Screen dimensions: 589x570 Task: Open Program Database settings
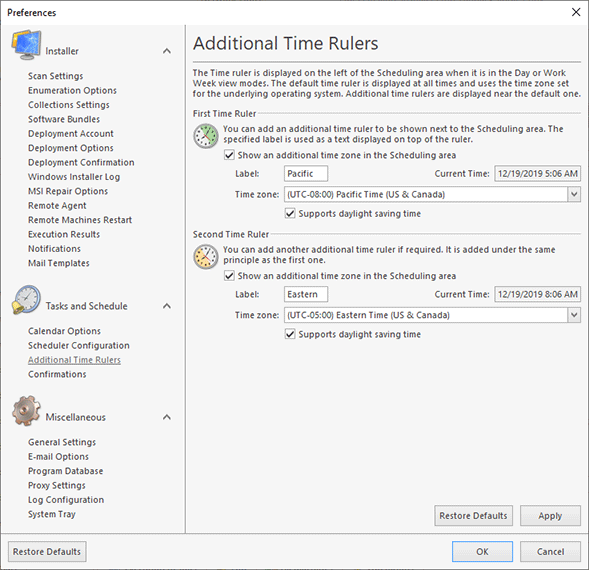pos(65,471)
